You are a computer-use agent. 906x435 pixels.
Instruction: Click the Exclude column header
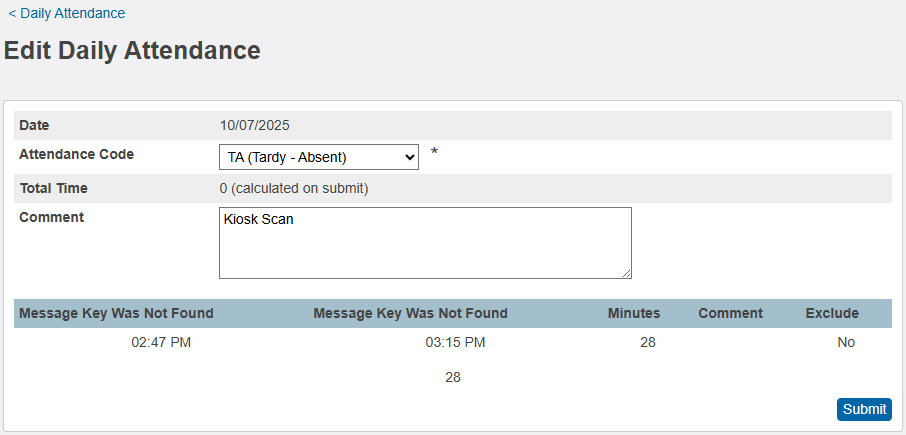[832, 313]
